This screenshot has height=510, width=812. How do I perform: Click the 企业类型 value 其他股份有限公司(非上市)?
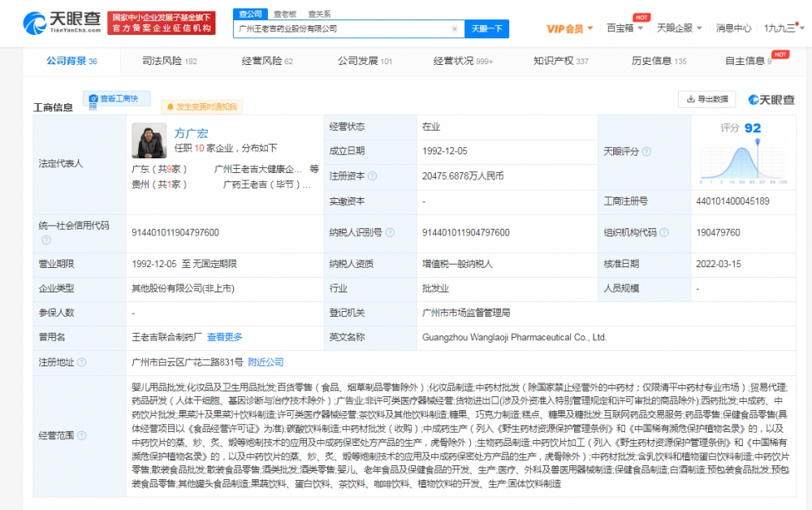pyautogui.click(x=183, y=287)
